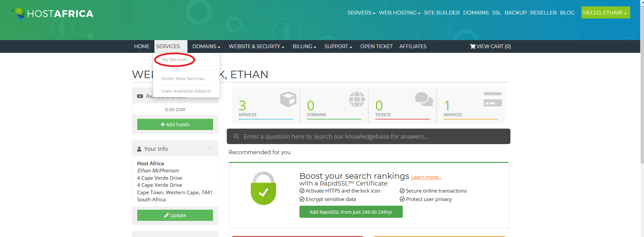Open the OPEN TICKET page

[377, 46]
